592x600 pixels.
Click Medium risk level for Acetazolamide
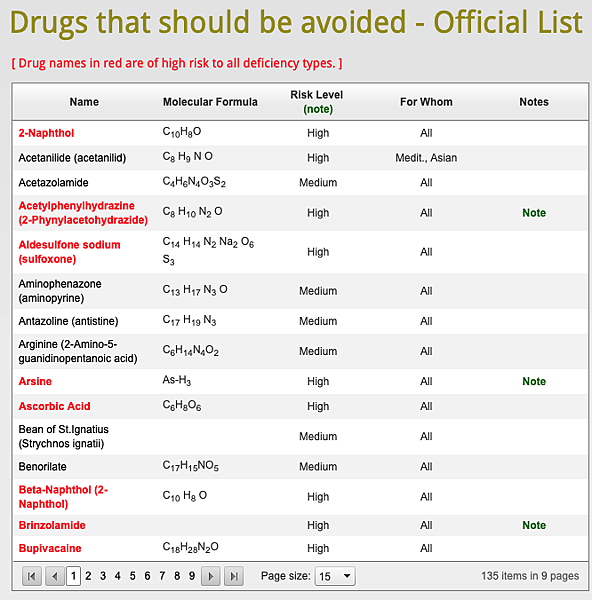(318, 183)
